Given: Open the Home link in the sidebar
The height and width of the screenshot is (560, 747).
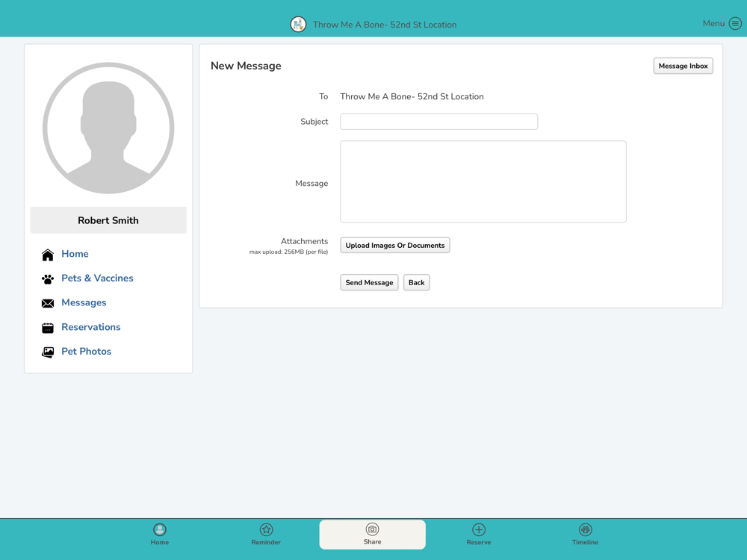Looking at the screenshot, I should click(75, 254).
